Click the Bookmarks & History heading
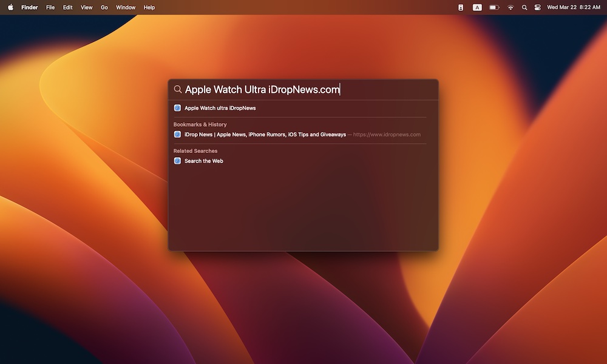Screen dimensions: 607x364 [200, 124]
